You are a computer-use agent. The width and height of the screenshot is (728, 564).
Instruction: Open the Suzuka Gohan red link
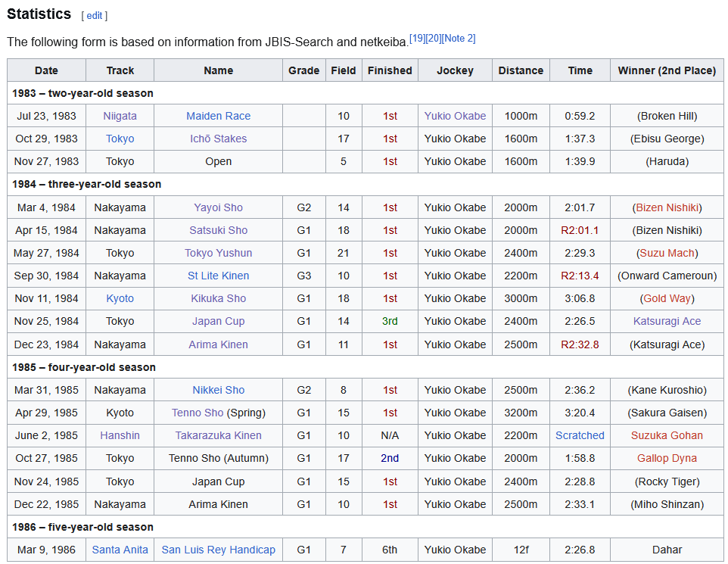click(x=667, y=436)
